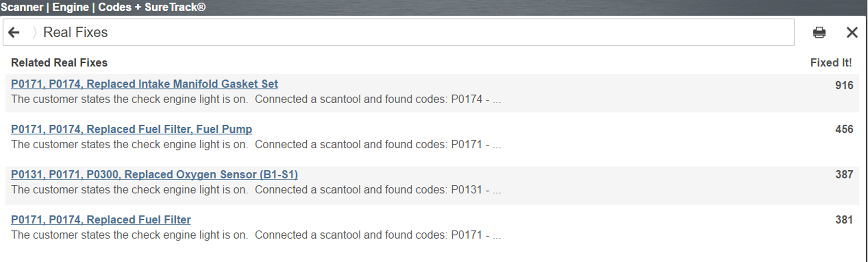Image resolution: width=868 pixels, height=262 pixels.
Task: Open the Replaced Intake Manifold Gasket Set fix
Action: (144, 84)
